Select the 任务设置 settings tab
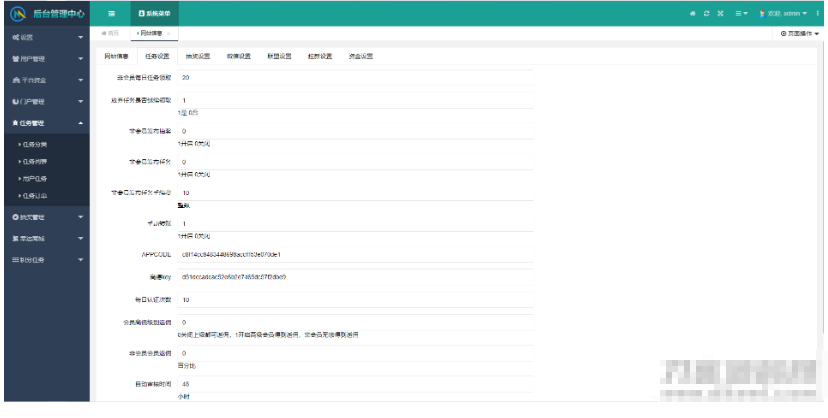Viewport: 828px width, 418px height. tap(157, 56)
